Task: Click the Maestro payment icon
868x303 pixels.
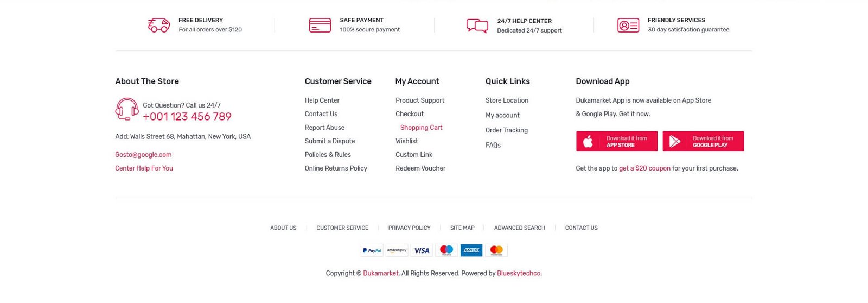Action: (446, 250)
